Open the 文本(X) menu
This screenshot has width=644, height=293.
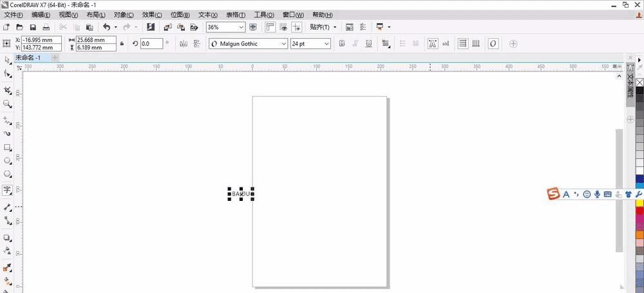(x=208, y=15)
